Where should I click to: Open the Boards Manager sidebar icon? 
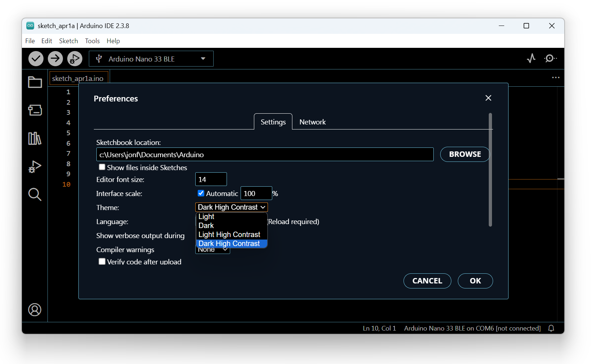pyautogui.click(x=35, y=110)
